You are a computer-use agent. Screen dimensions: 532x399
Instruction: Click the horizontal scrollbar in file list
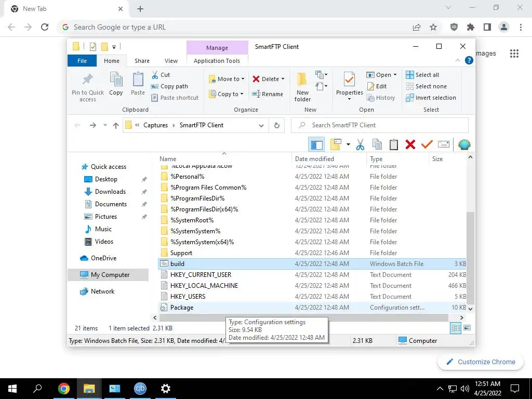click(303, 317)
